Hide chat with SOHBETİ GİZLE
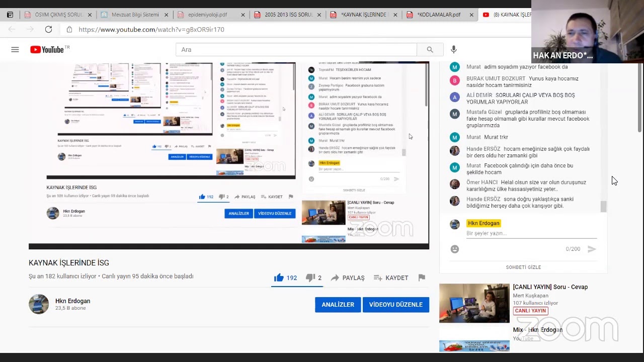Screen dimensions: 644x362 pos(523,267)
